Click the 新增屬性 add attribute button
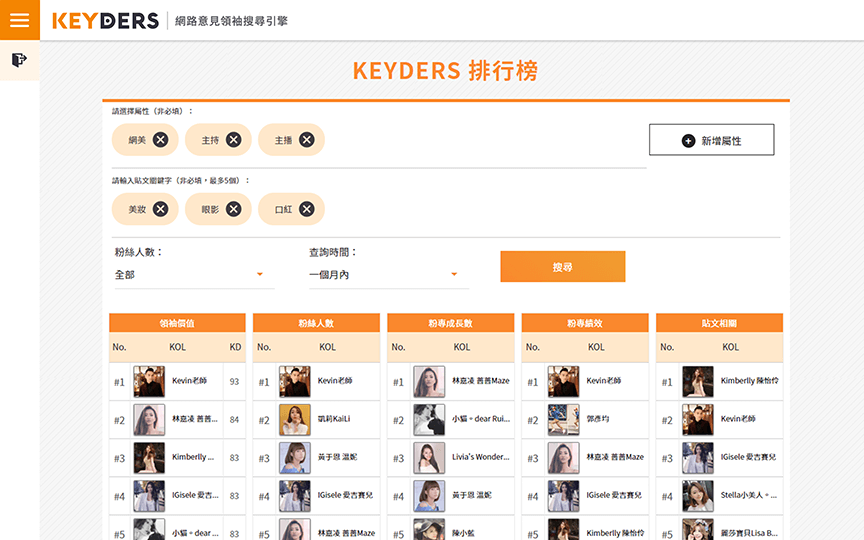 711,140
